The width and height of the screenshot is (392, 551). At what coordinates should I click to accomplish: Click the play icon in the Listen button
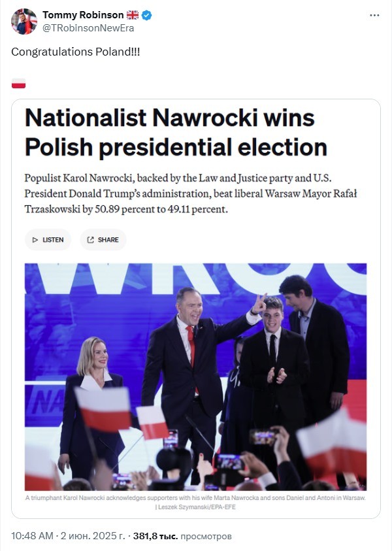pos(35,240)
